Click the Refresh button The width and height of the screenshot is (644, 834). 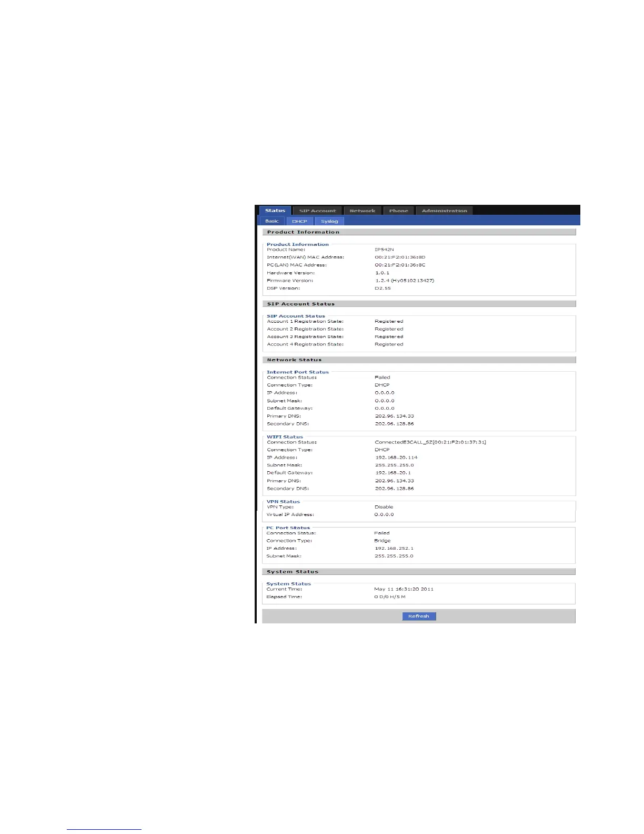click(x=419, y=616)
